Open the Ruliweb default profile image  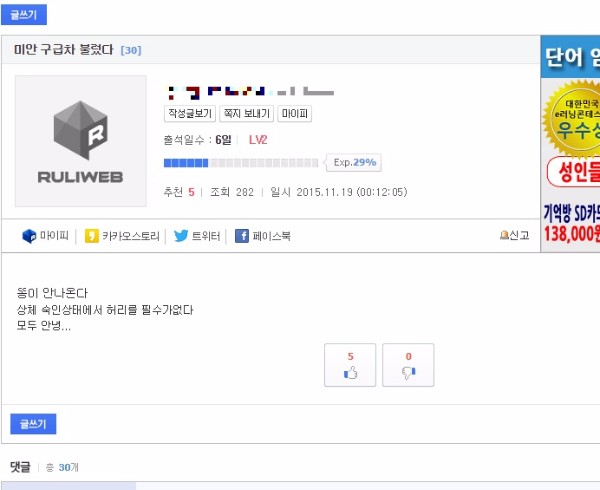coord(81,141)
